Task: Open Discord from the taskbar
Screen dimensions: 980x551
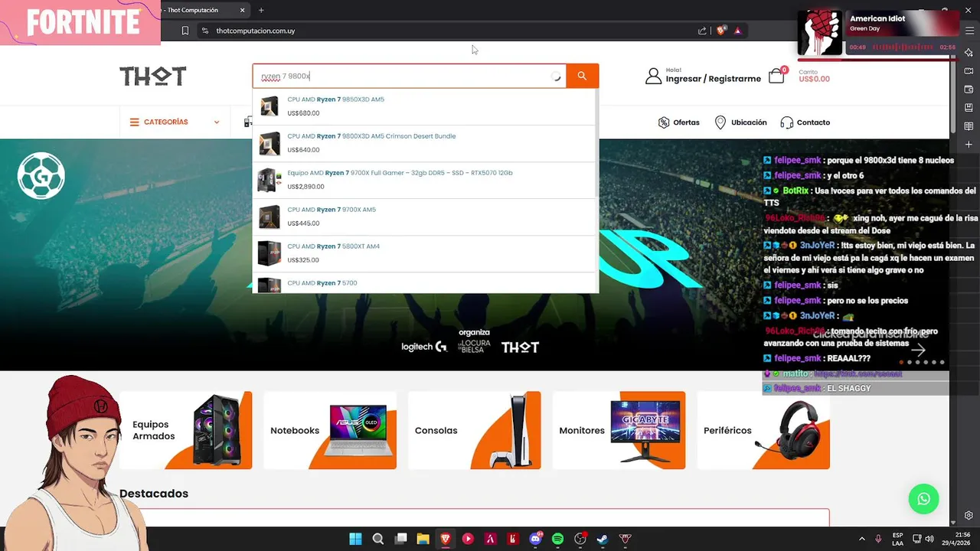Action: pyautogui.click(x=535, y=539)
